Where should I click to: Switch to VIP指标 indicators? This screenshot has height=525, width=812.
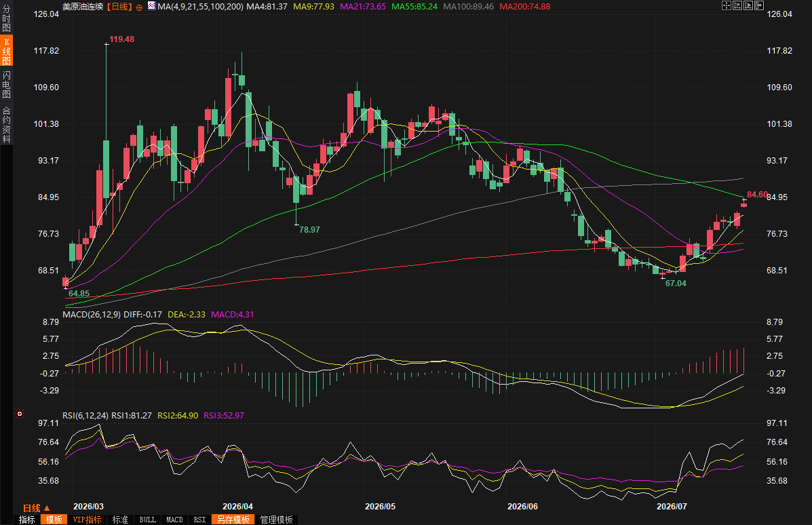point(87,520)
